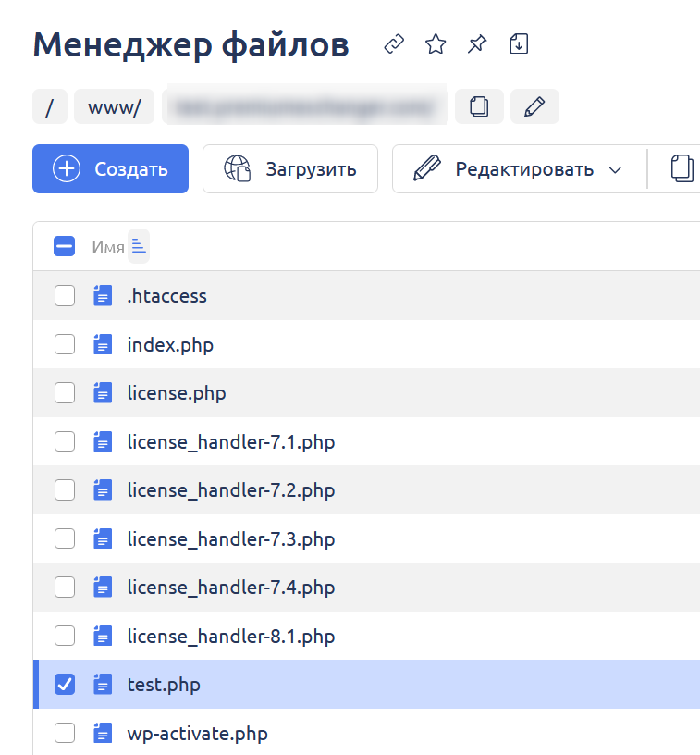Click the pin icon beside the title
This screenshot has width=700, height=755.
pyautogui.click(x=477, y=44)
